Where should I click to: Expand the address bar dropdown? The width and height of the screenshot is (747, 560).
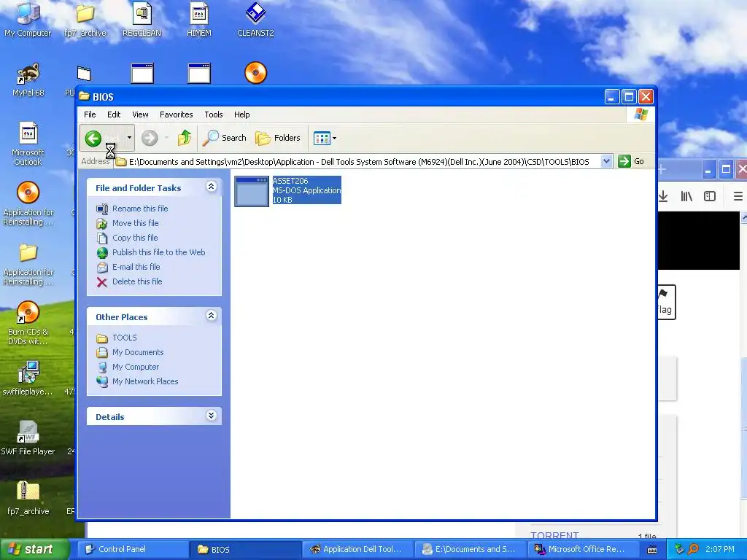tap(606, 161)
